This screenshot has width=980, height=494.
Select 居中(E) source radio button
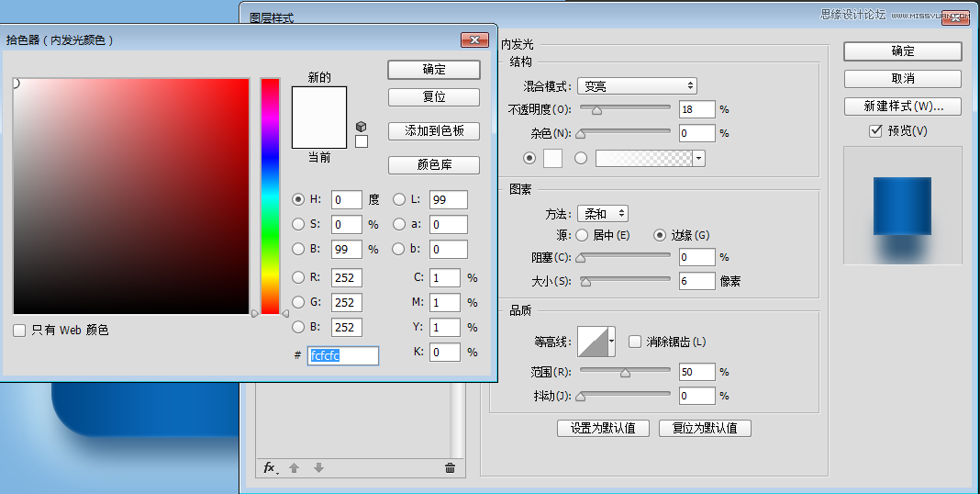(x=582, y=235)
